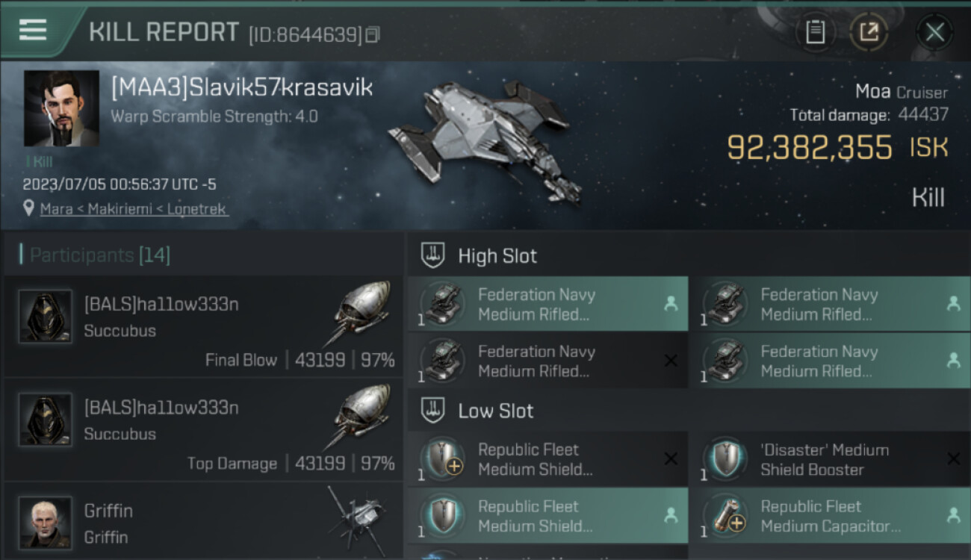Screen dimensions: 971x560
Task: Open Slavik57krasavik's pilot portrait
Action: tap(61, 109)
